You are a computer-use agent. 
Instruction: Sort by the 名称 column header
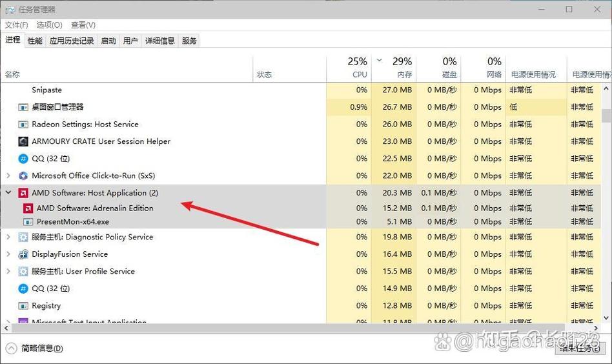127,69
